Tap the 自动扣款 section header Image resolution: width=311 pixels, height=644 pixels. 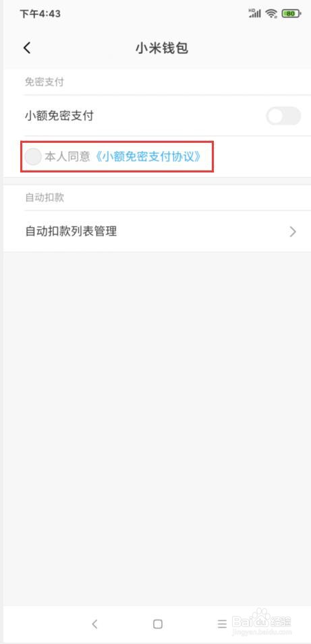[45, 197]
